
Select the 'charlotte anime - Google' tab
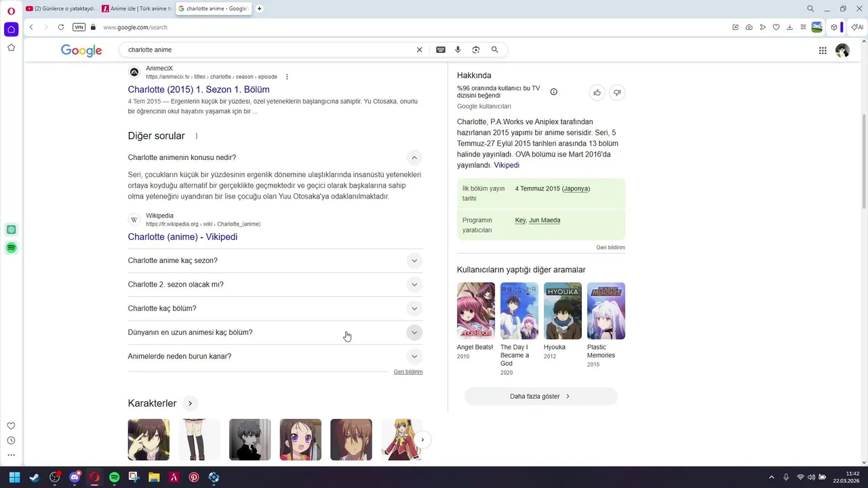[213, 9]
